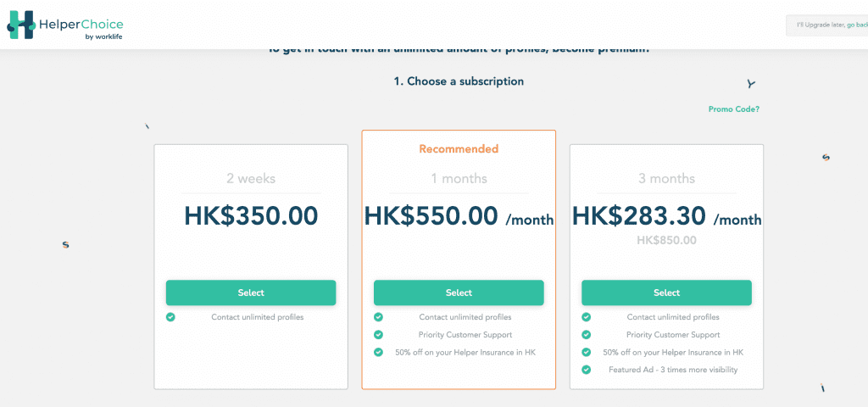
Task: Click the HelperChoice logo icon
Action: click(x=21, y=25)
